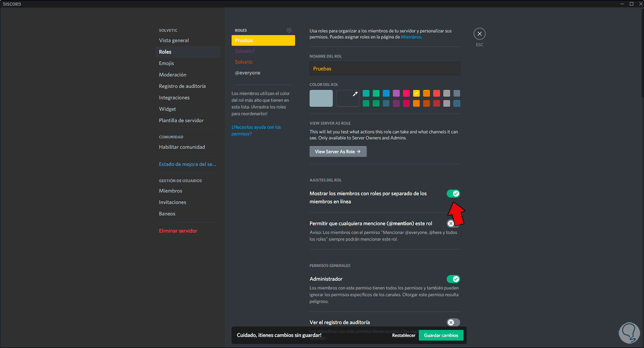644x348 pixels.
Task: Pick the bright red swatch in the top row
Action: (437, 93)
